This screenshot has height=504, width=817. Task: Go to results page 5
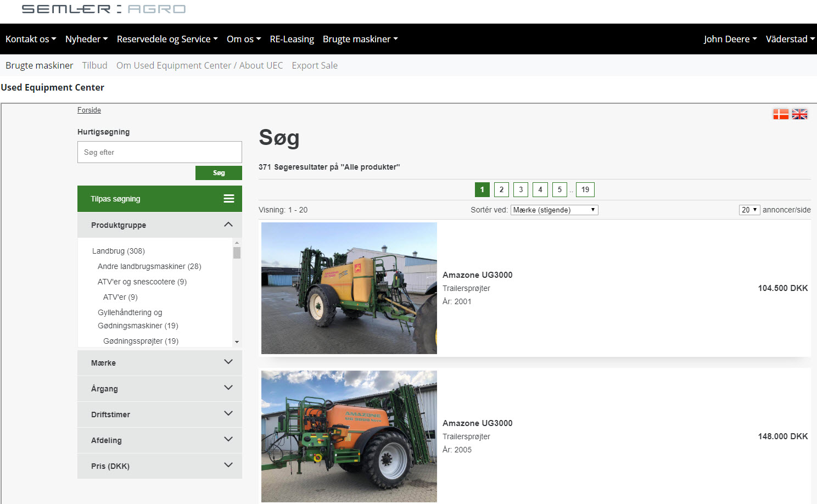pyautogui.click(x=559, y=189)
